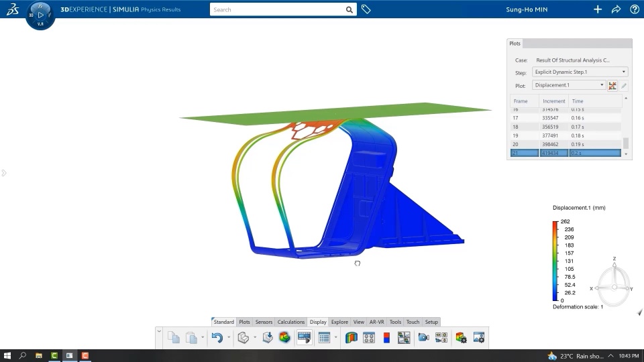This screenshot has height=362, width=644.
Task: Click the tag icon next to search
Action: (366, 9)
